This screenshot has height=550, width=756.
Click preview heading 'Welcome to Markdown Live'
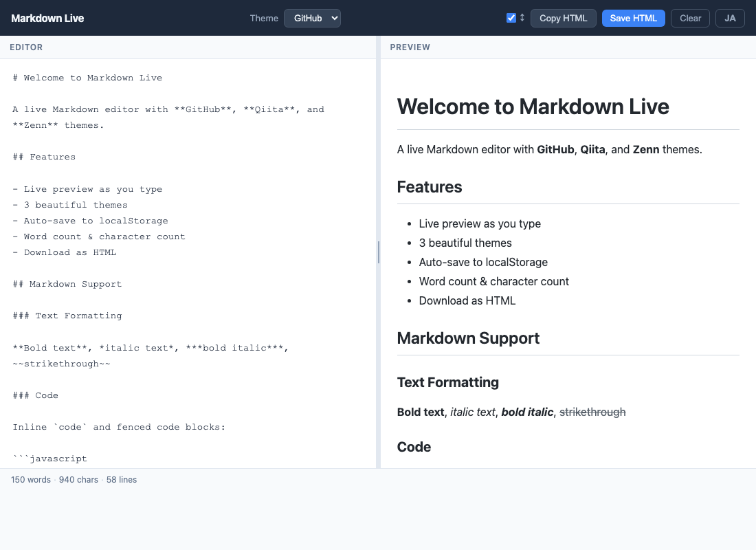coord(533,107)
